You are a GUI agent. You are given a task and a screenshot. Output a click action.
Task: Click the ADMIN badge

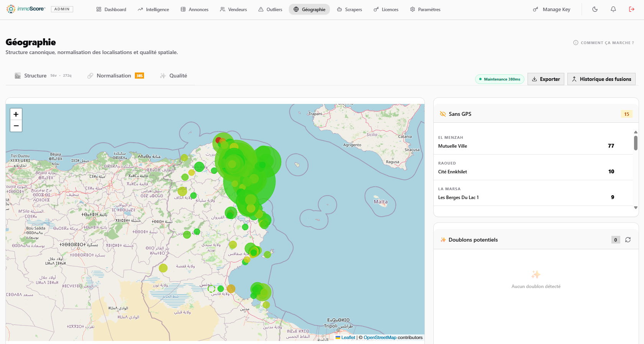[62, 9]
